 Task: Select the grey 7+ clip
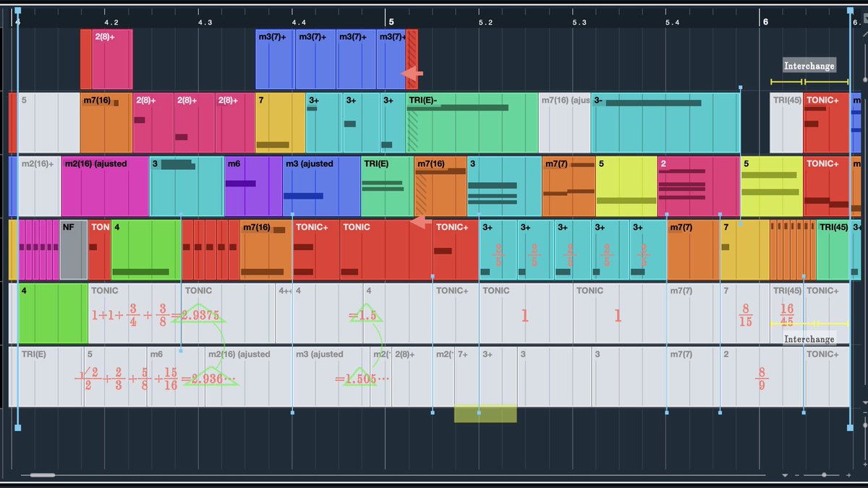coord(467,376)
